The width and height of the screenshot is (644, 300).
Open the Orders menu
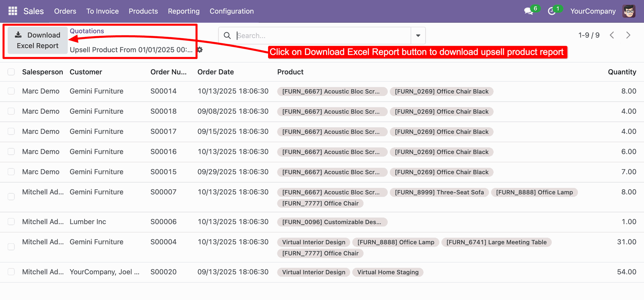coord(65,11)
